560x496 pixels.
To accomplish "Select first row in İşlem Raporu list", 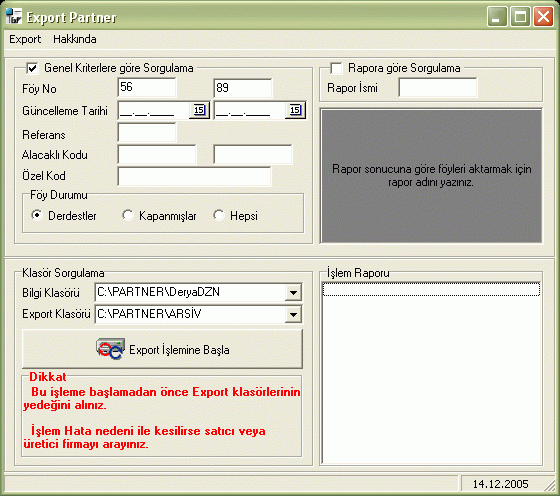I will coord(431,289).
